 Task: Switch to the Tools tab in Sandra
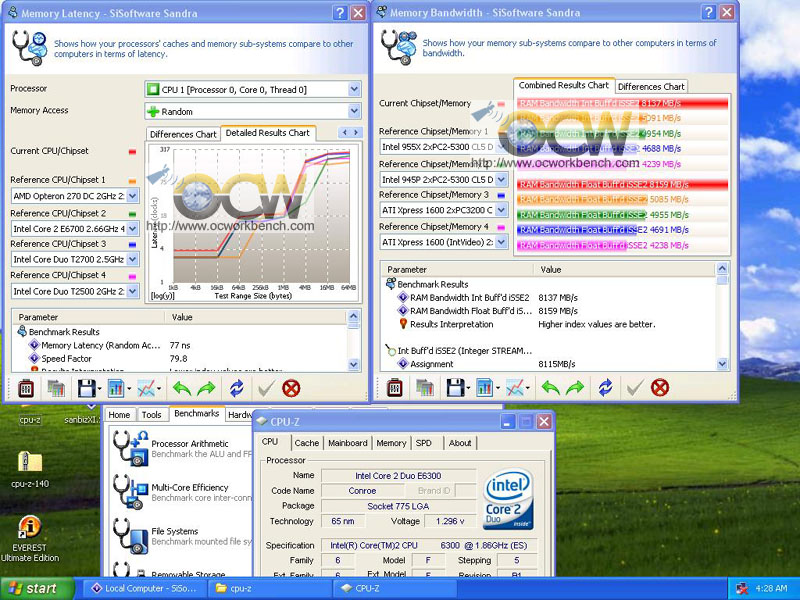point(152,415)
